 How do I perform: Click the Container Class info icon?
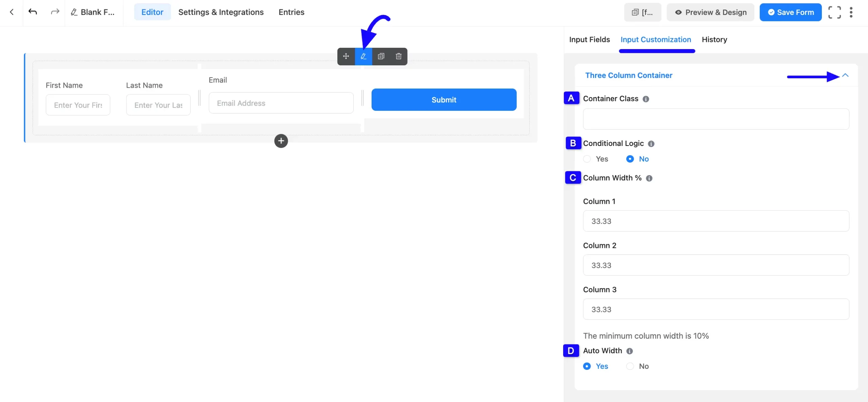pyautogui.click(x=646, y=99)
